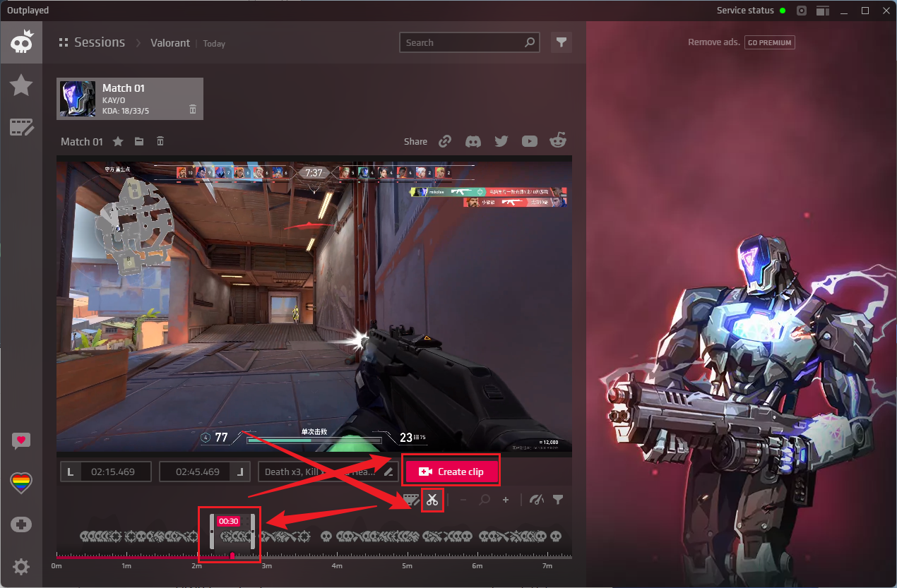Click the right clip range handle
This screenshot has height=588, width=897.
point(252,532)
